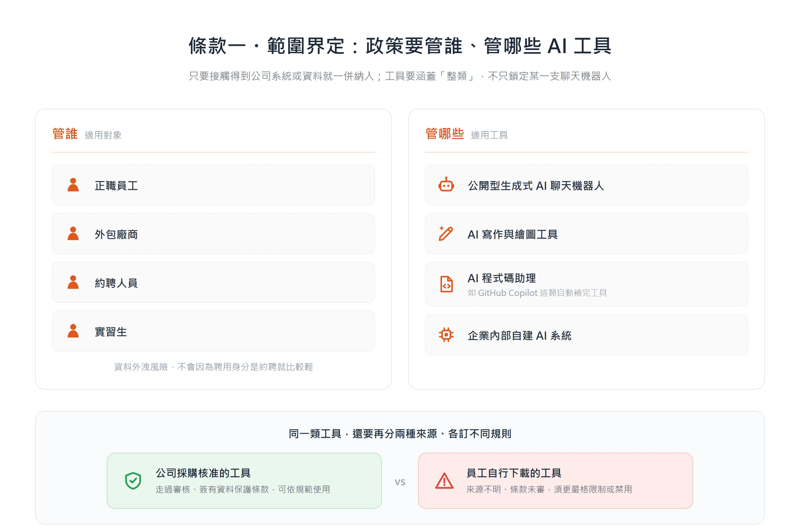Image resolution: width=800 pixels, height=532 pixels.
Task: Click the AI 程式碼助理 label
Action: 502,278
